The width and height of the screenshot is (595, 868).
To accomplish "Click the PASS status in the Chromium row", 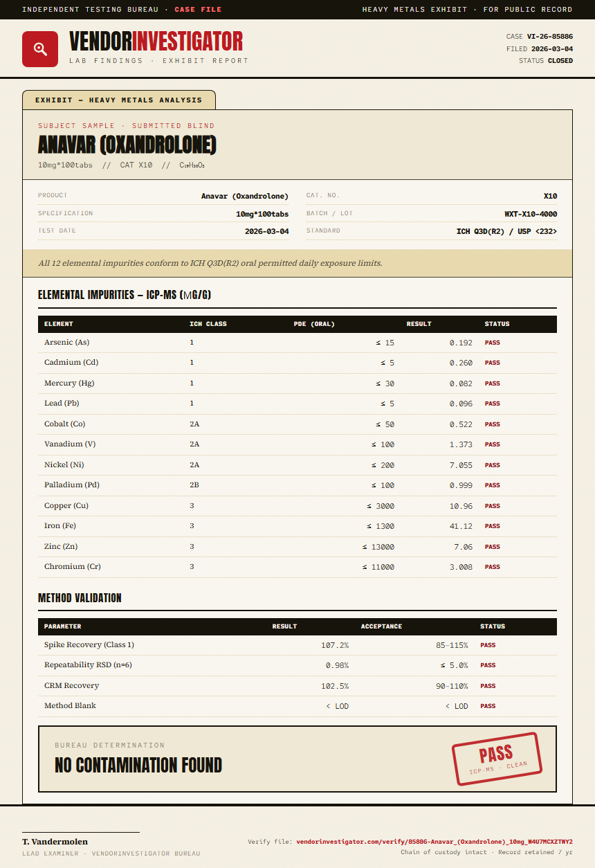I will coord(493,567).
